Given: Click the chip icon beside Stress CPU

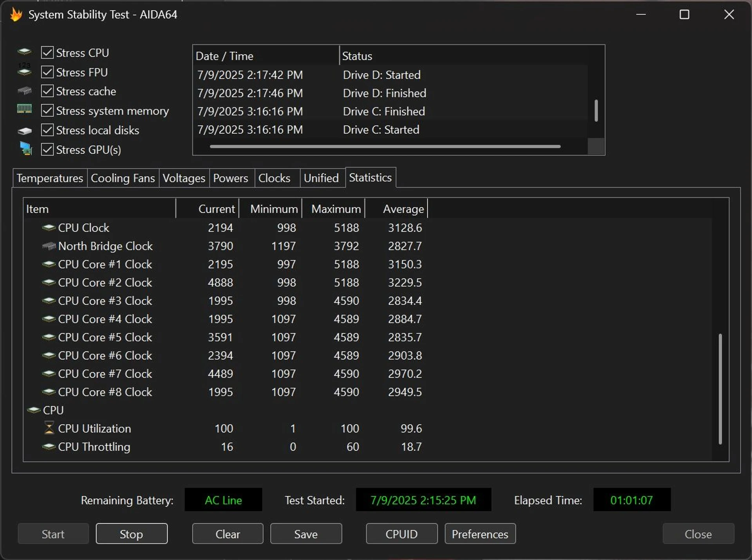Looking at the screenshot, I should 24,52.
